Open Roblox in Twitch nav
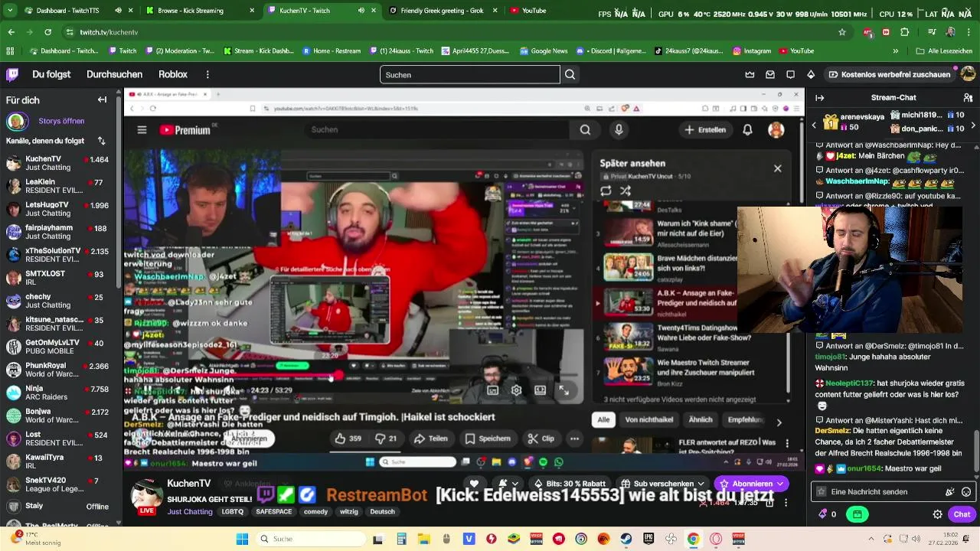 (x=173, y=74)
